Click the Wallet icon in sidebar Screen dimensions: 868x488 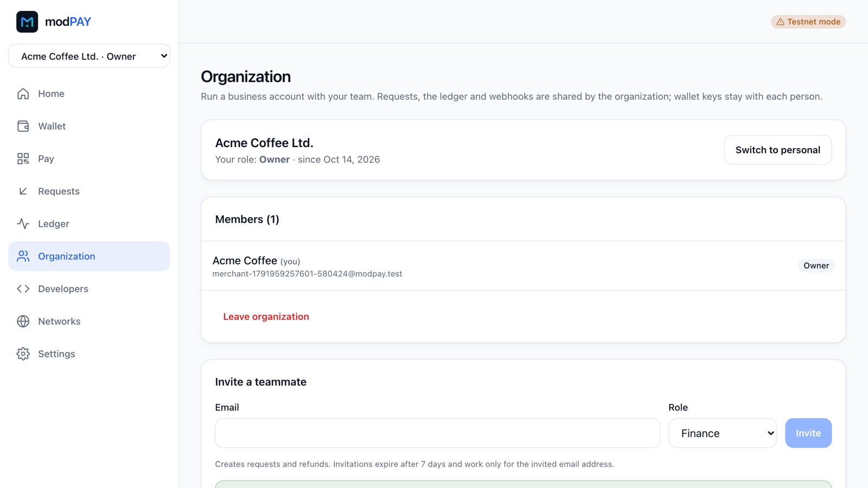pos(23,126)
